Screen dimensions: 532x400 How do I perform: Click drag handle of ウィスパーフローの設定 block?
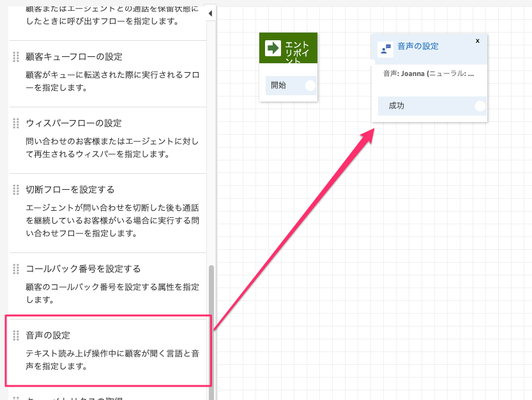pyautogui.click(x=16, y=123)
